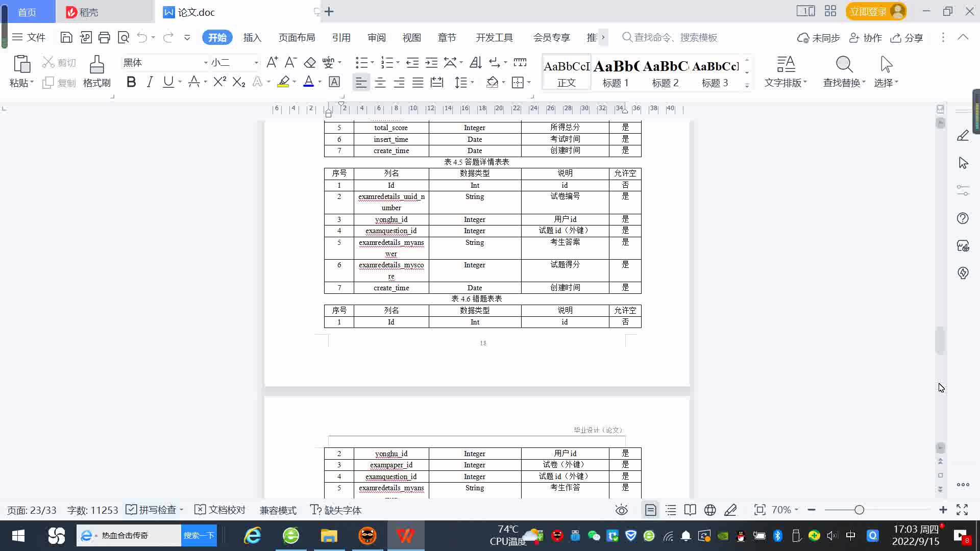Switch to 页面布局 ribbon tab
This screenshot has width=980, height=551.
click(x=297, y=38)
